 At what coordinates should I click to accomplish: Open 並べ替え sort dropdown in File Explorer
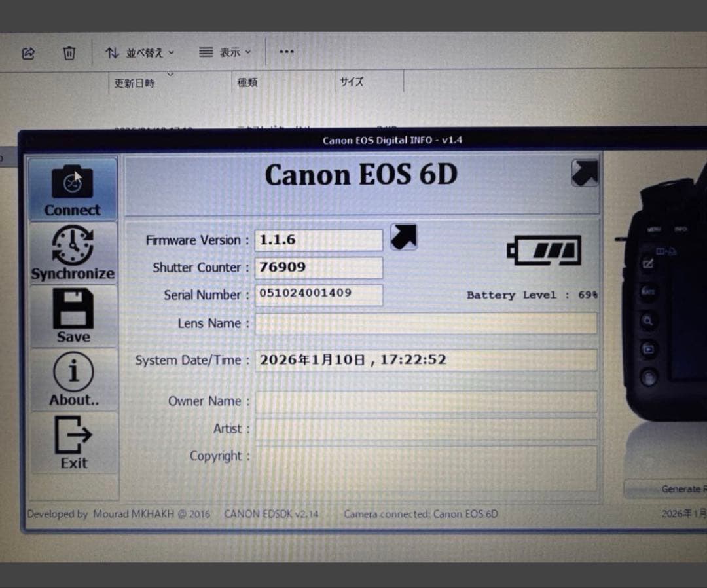pos(140,53)
